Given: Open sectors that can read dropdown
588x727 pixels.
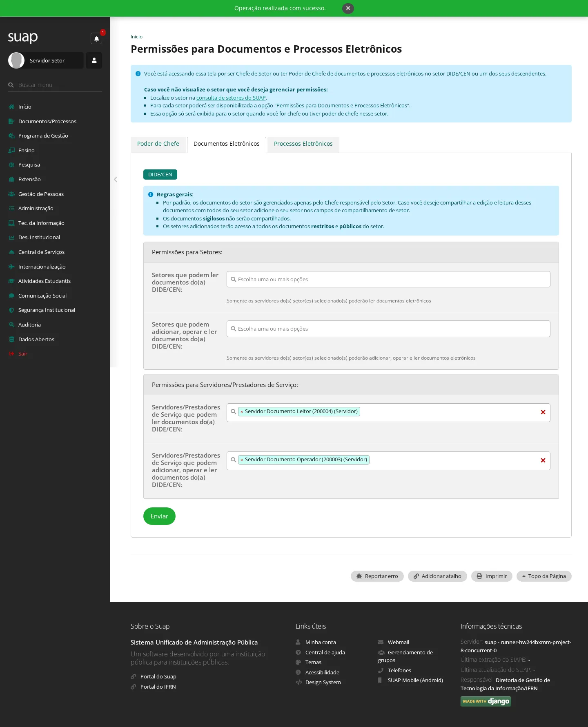Looking at the screenshot, I should [388, 279].
